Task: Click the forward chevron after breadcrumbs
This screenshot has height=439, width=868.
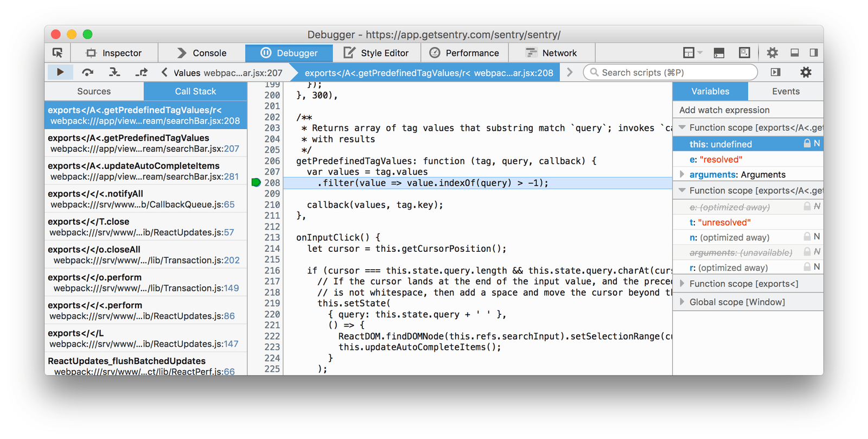Action: coord(570,72)
